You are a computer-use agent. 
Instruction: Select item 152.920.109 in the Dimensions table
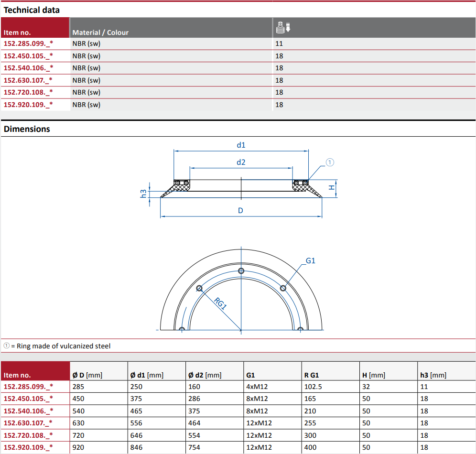(28, 447)
